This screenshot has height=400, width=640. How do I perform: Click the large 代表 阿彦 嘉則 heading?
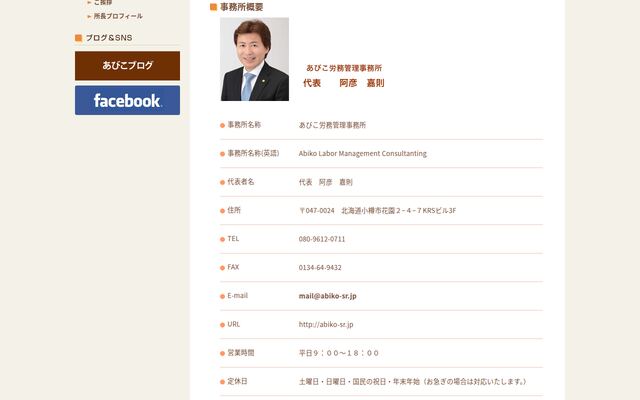[344, 83]
